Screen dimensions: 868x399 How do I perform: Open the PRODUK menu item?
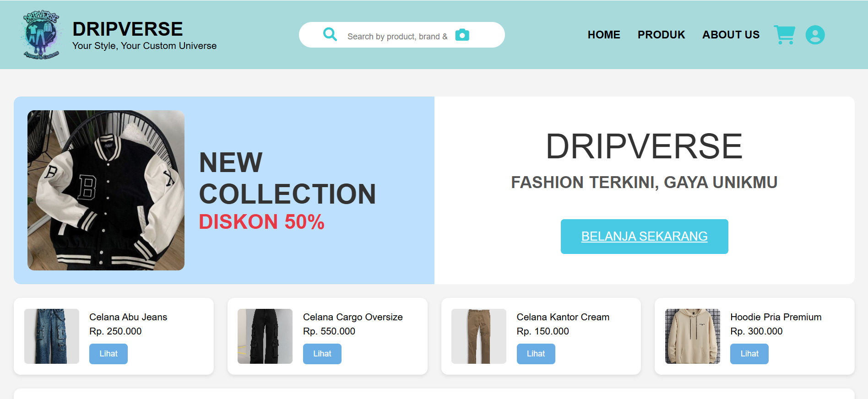point(661,35)
